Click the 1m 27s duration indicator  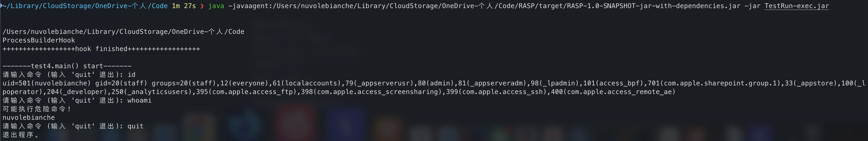click(x=184, y=6)
